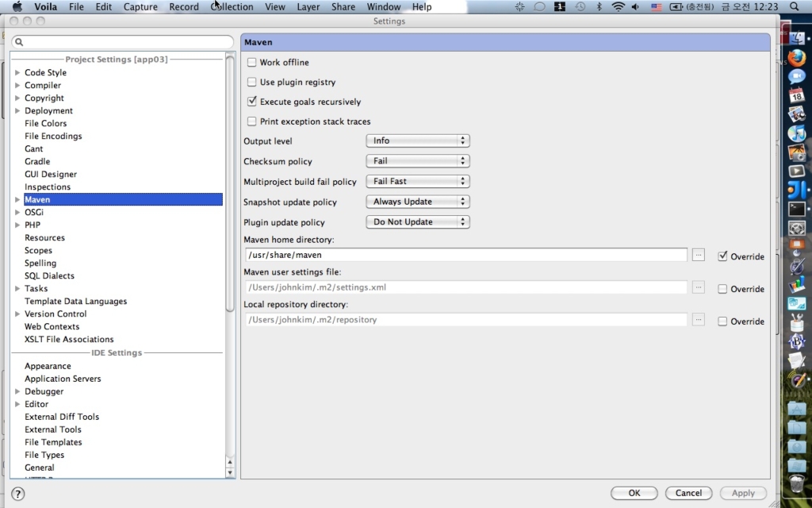Launch Firefox from the dock
812x508 pixels.
(797, 57)
